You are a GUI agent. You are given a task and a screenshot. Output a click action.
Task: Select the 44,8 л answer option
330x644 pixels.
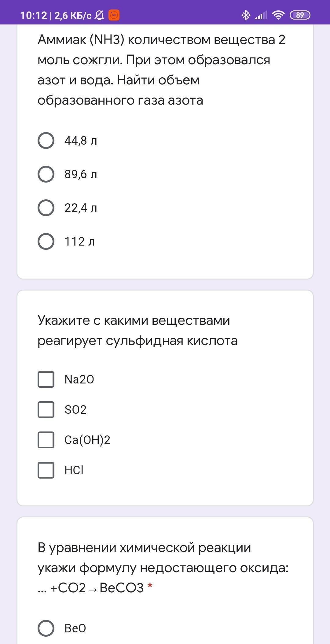pos(46,141)
